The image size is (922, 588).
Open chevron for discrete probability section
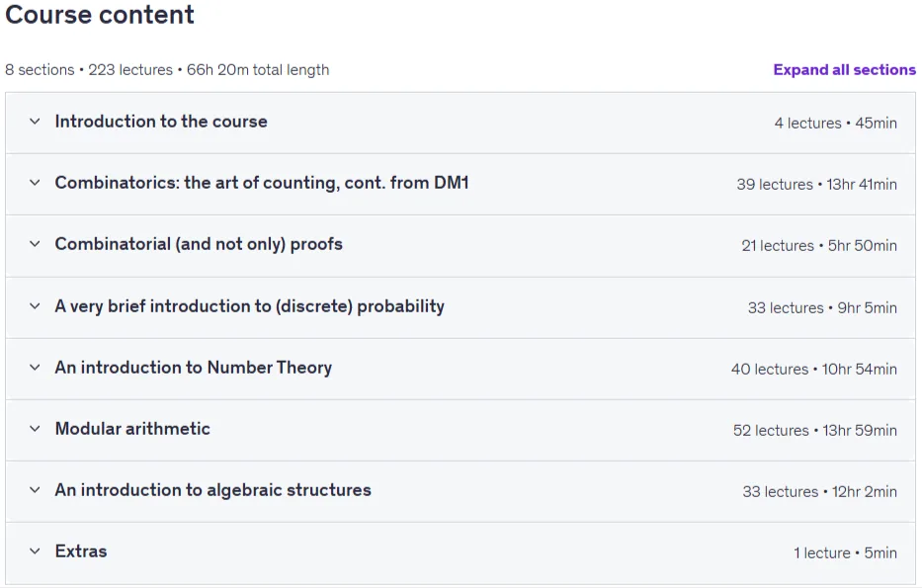pyautogui.click(x=35, y=306)
